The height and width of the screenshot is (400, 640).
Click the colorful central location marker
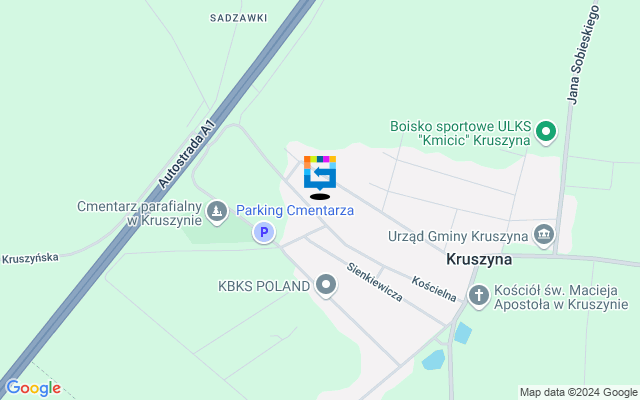coord(320,177)
